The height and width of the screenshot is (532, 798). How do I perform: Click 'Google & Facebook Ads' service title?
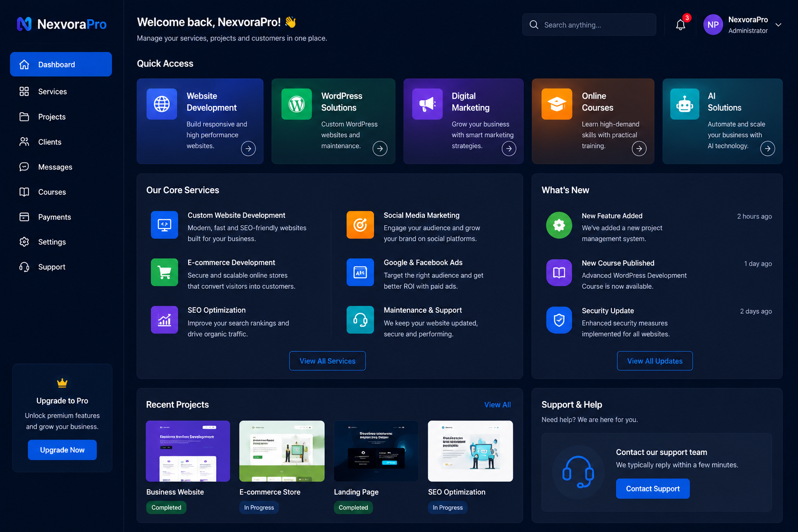click(423, 263)
